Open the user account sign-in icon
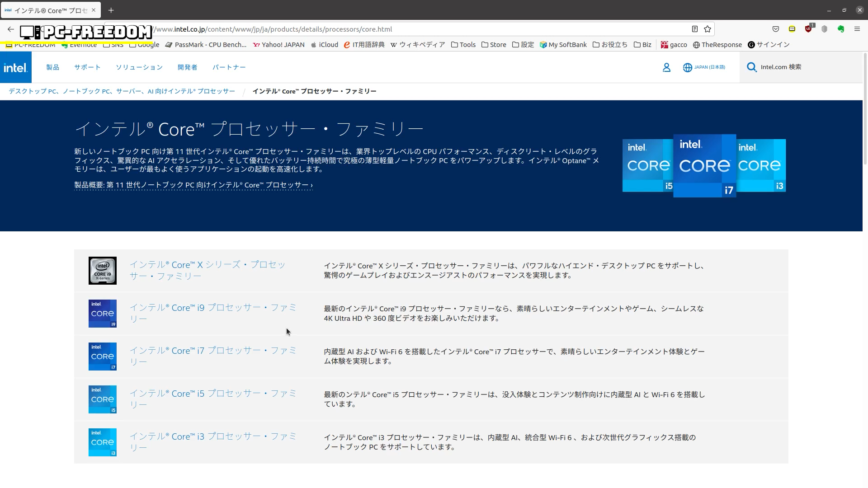 coord(666,67)
